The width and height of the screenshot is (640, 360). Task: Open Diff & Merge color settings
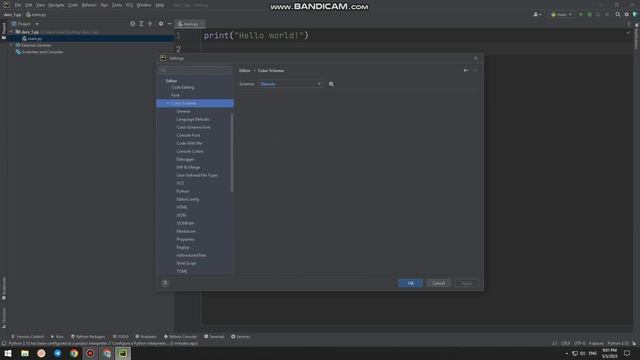click(188, 167)
